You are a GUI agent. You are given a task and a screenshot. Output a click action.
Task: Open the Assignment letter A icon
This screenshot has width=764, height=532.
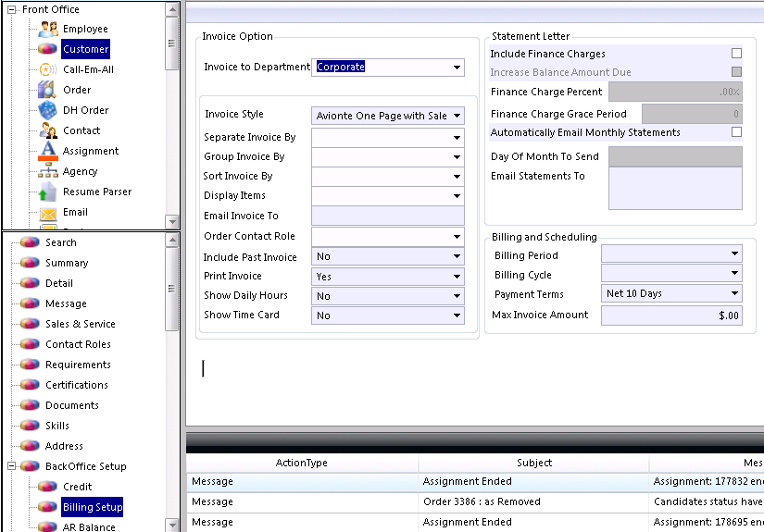pos(48,151)
